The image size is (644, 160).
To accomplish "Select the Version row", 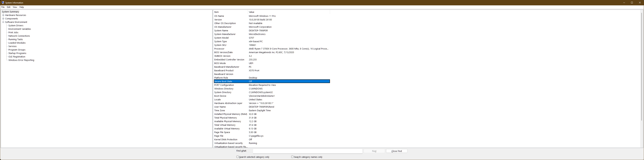I will [x=272, y=20].
